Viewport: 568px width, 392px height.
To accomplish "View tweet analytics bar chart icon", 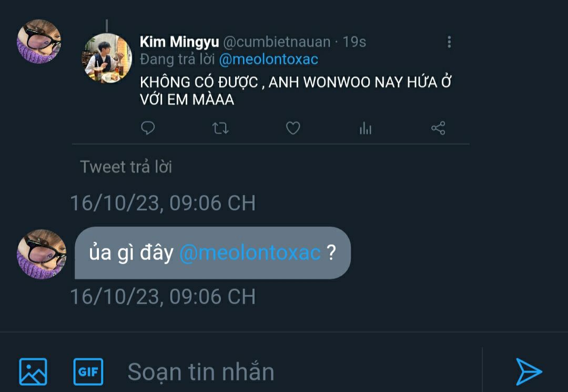I will [366, 128].
